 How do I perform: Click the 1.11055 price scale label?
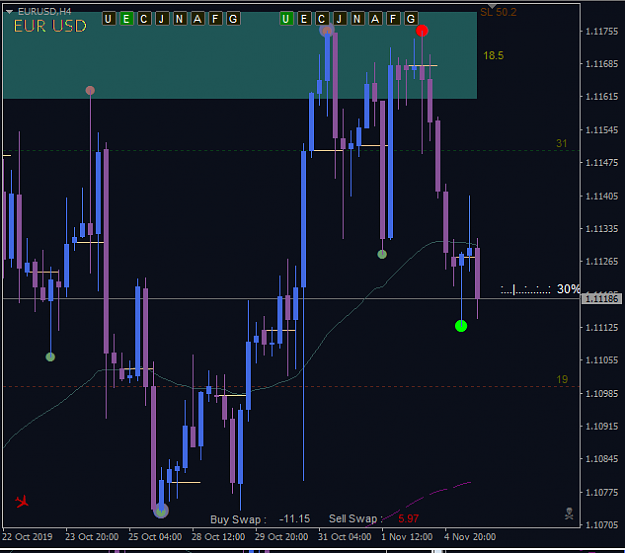pos(602,360)
